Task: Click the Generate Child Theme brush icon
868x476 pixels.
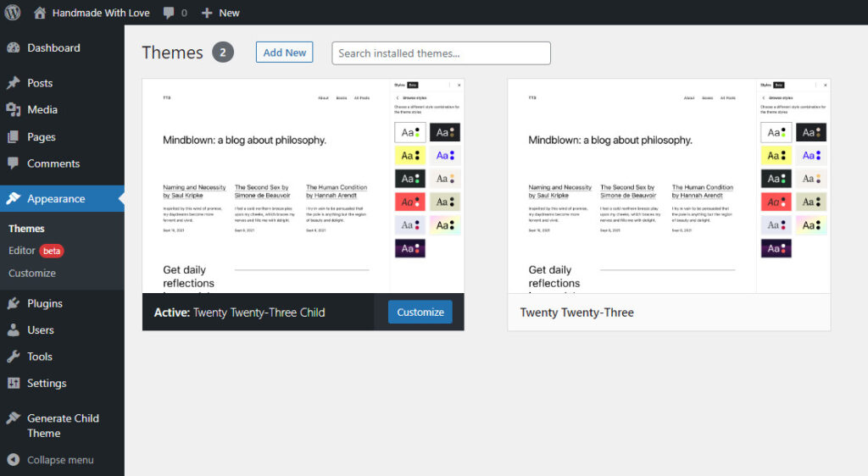Action: [14, 418]
